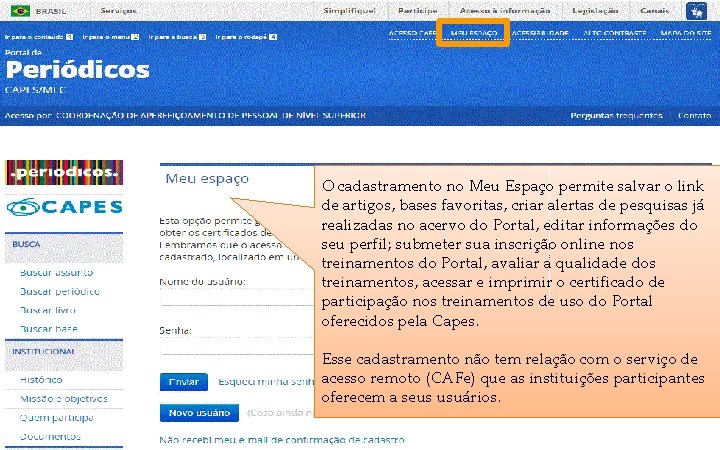Select the INSTITUCIONAL sidebar section header
720x450 pixels.
pyautogui.click(x=64, y=354)
